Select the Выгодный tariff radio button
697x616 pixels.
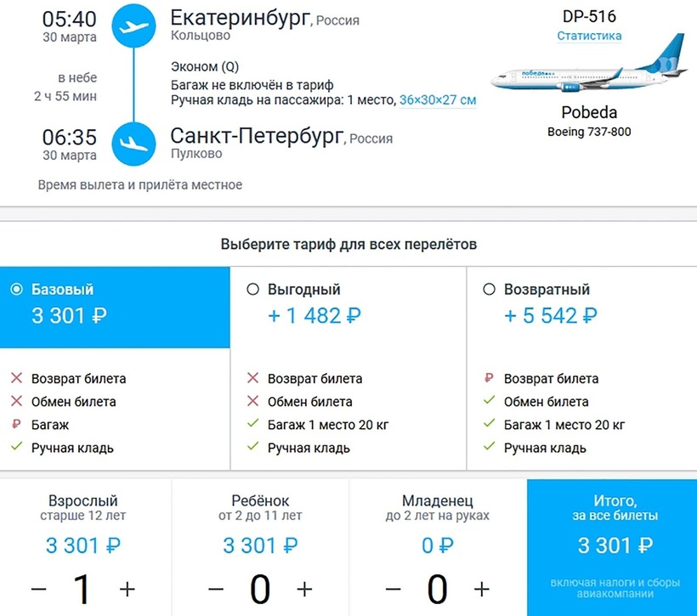252,290
